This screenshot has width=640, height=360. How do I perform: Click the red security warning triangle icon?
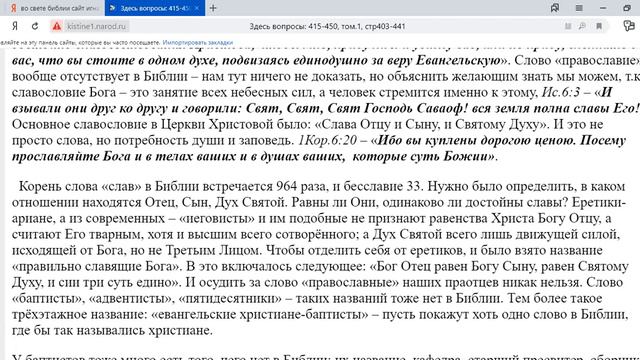(57, 26)
